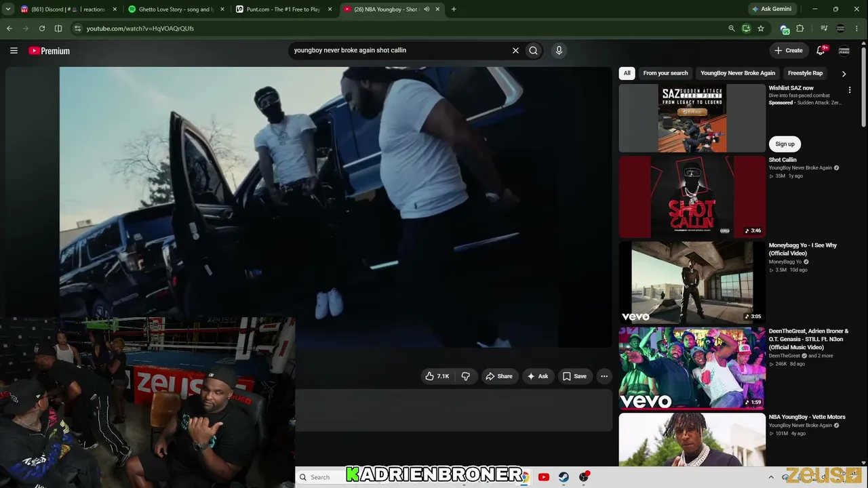This screenshot has width=868, height=488.
Task: Like the video with 7.1K likes
Action: tap(437, 376)
